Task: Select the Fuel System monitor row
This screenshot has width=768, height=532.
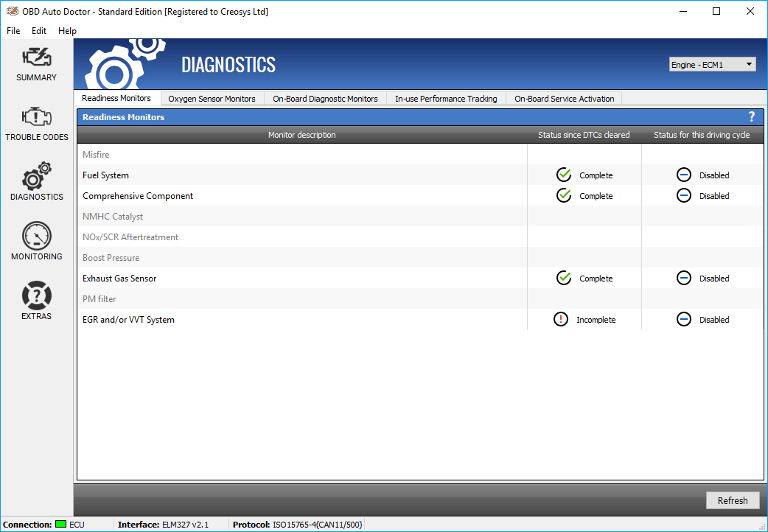Action: pos(420,175)
